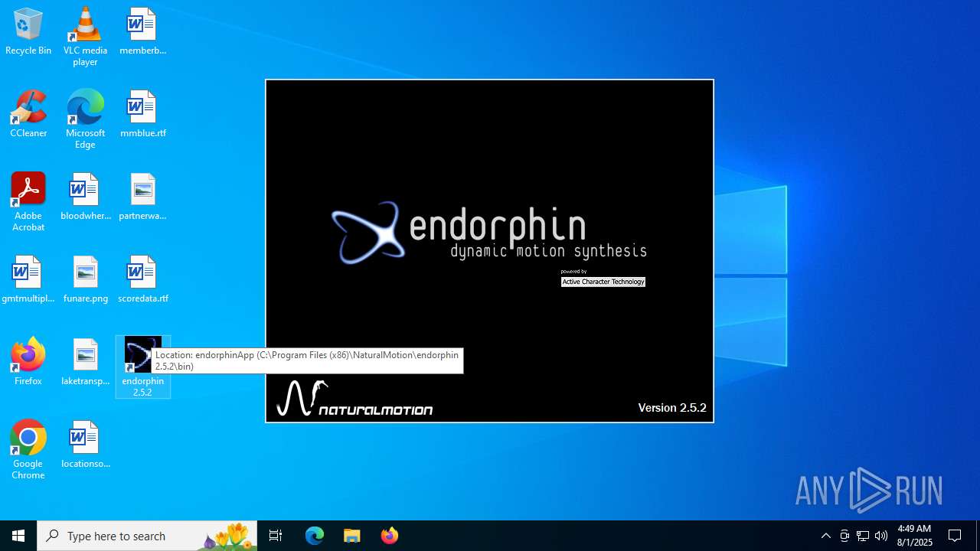The image size is (980, 551).
Task: Select the endorphin 2.5.2 desktop shortcut
Action: pyautogui.click(x=142, y=367)
